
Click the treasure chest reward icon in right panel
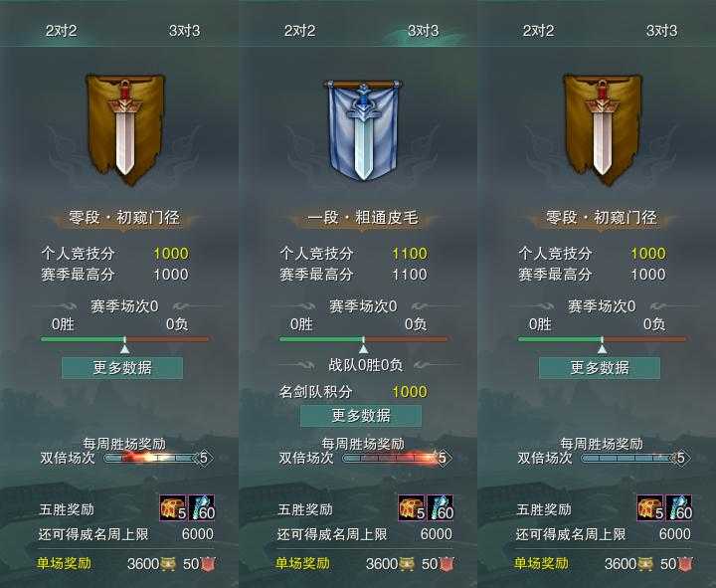[650, 508]
